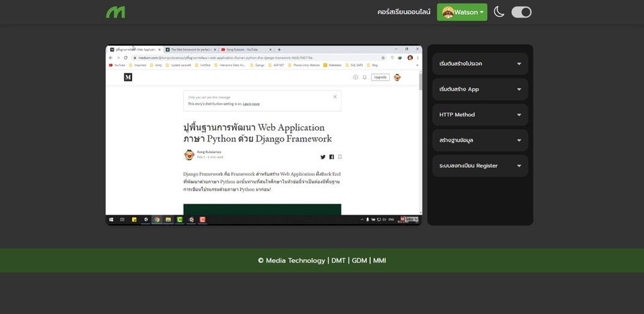Open the Theme Unity Website bookmark folder
Viewport: 644px width, 314px height.
coord(304,65)
